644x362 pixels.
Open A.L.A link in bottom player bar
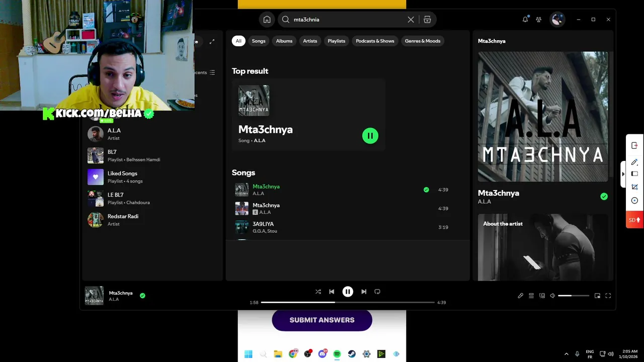pos(114,299)
